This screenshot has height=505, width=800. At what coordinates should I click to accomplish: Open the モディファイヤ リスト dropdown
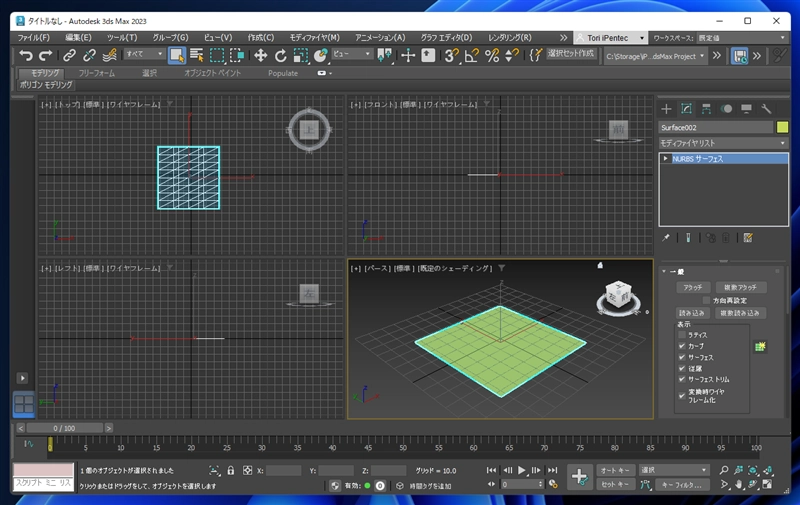723,143
